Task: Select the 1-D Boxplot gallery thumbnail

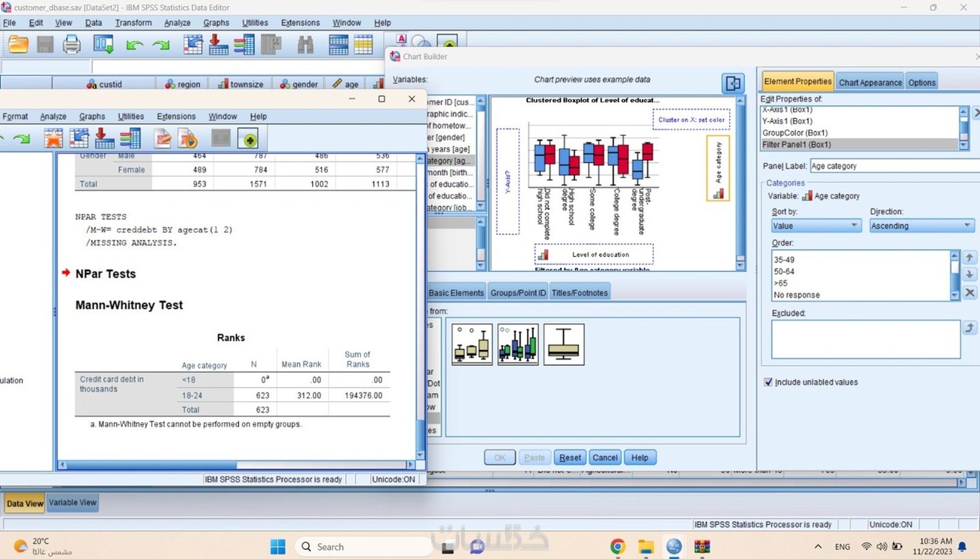Action: pyautogui.click(x=564, y=345)
